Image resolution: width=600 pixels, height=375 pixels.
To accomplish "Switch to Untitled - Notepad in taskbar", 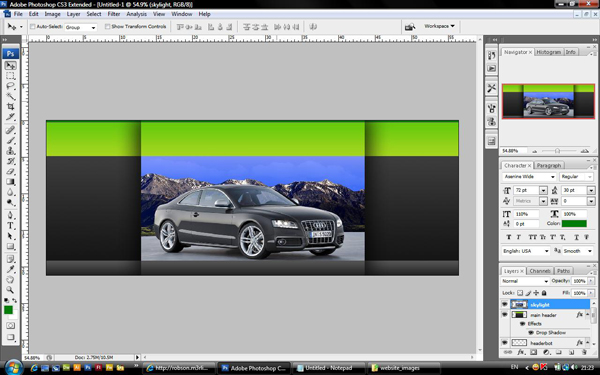I will pos(328,368).
